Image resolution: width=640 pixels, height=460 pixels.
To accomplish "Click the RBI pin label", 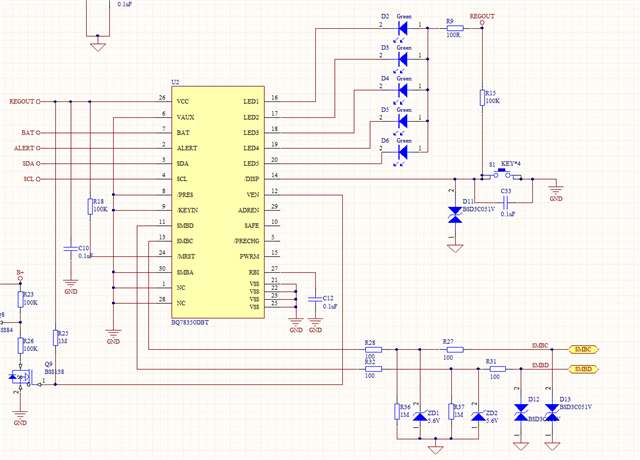I will pyautogui.click(x=254, y=273).
